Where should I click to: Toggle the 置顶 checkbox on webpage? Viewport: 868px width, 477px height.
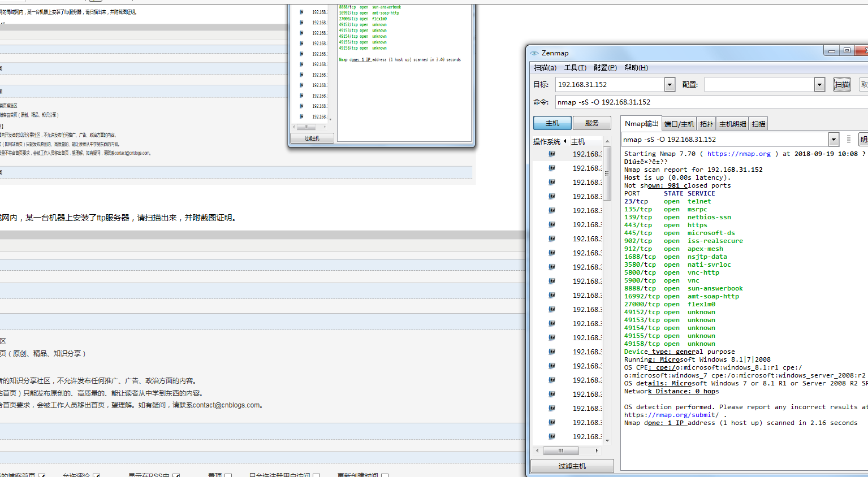(x=228, y=476)
